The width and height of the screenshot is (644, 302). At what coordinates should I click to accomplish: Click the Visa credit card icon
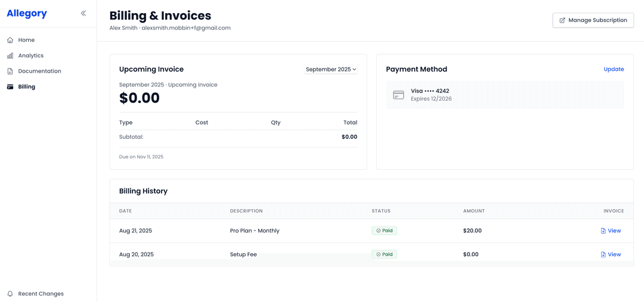click(398, 95)
